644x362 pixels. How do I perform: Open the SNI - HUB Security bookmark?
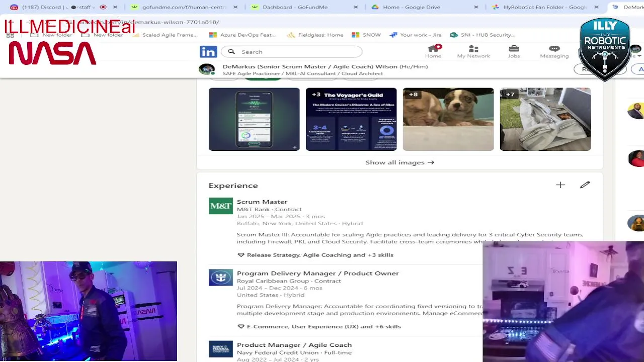[482, 35]
